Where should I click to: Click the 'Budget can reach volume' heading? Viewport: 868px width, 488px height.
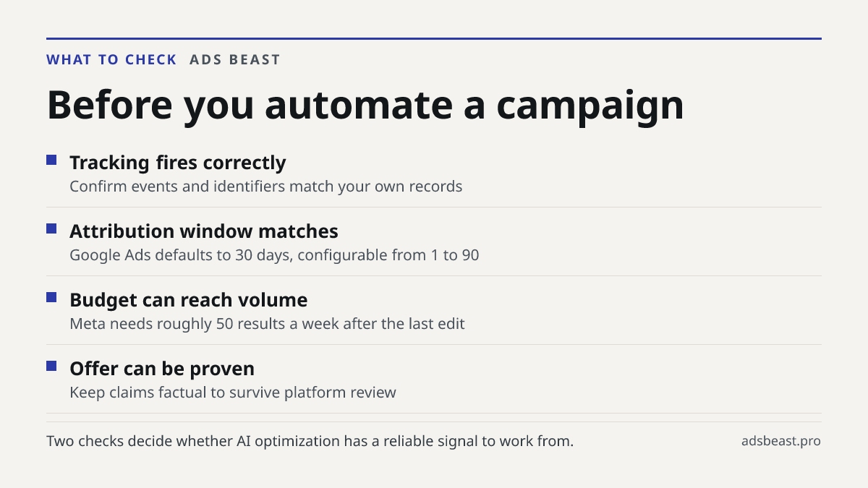click(189, 300)
